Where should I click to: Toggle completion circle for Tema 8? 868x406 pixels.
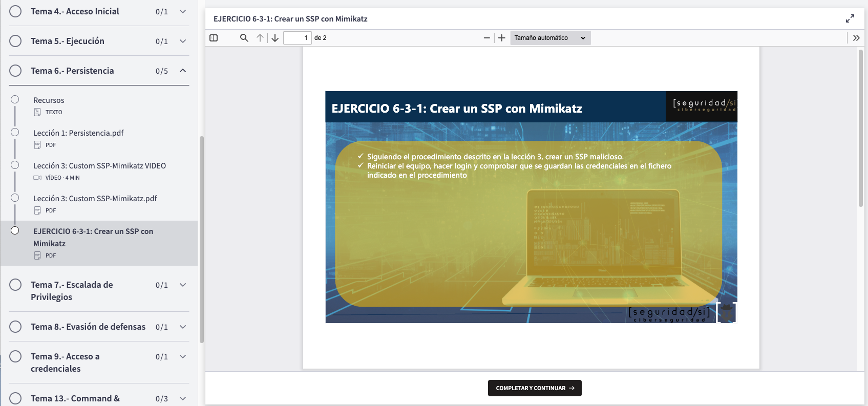(15, 327)
